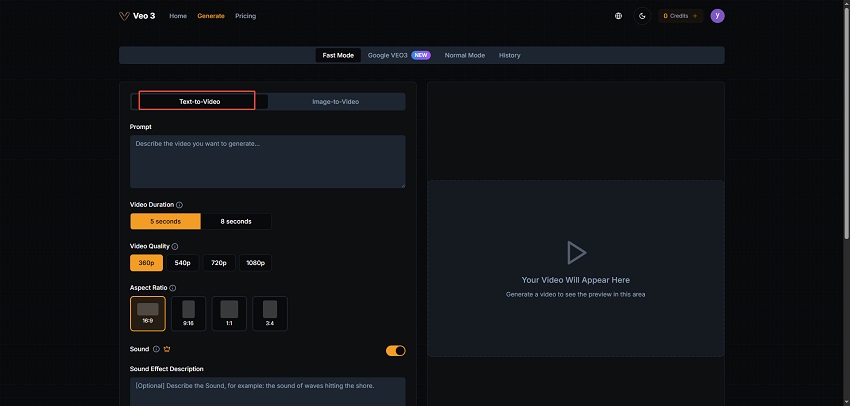
Task: Toggle dark mode moon icon
Action: click(x=642, y=16)
